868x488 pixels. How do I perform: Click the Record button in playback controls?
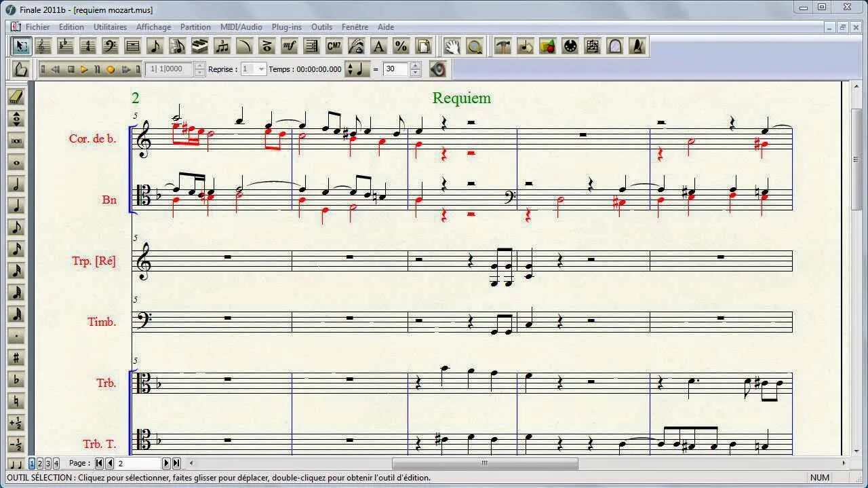click(x=111, y=69)
